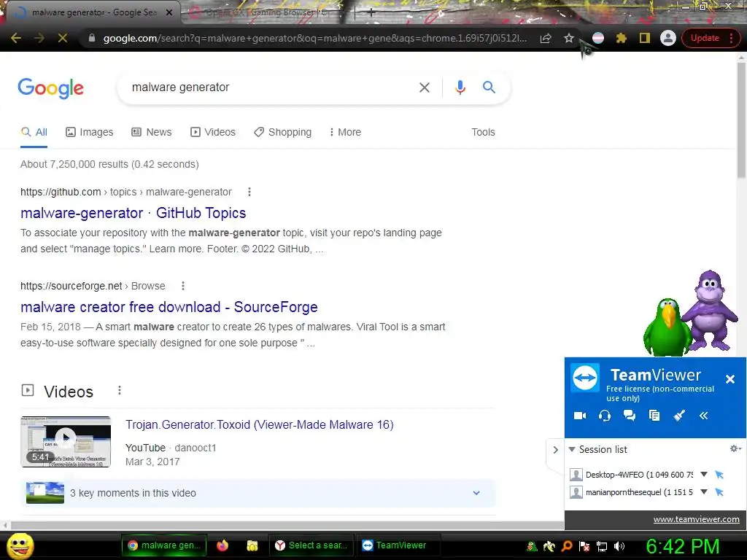Clear the search text with the X

coord(425,87)
